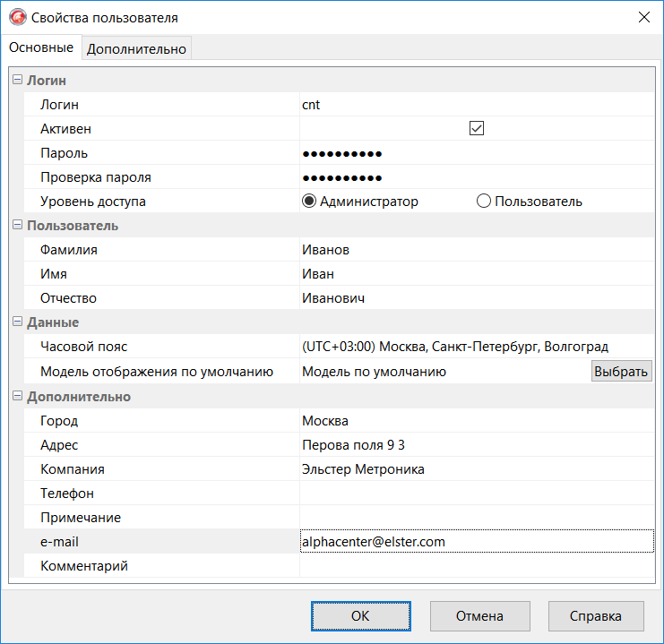Open the Основные tab
The image size is (664, 644).
[41, 47]
